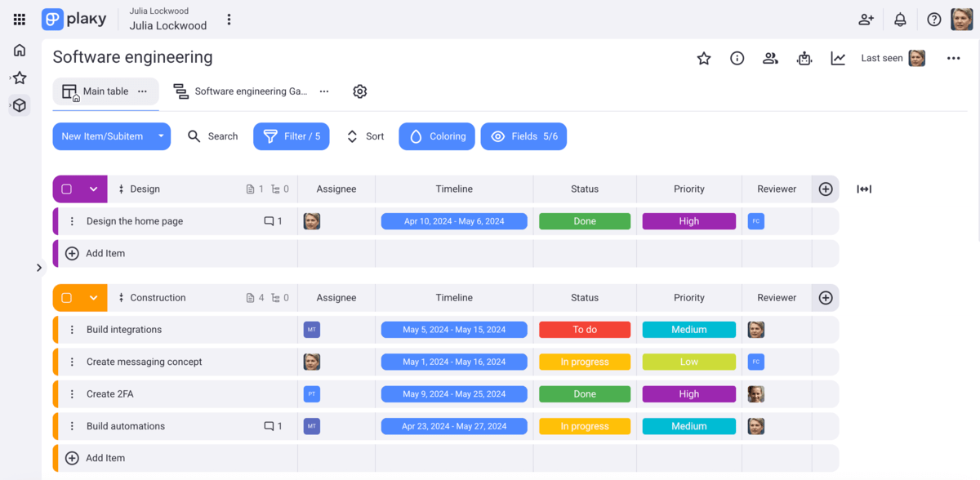The image size is (980, 480).
Task: Select the Main table tab
Action: click(104, 91)
